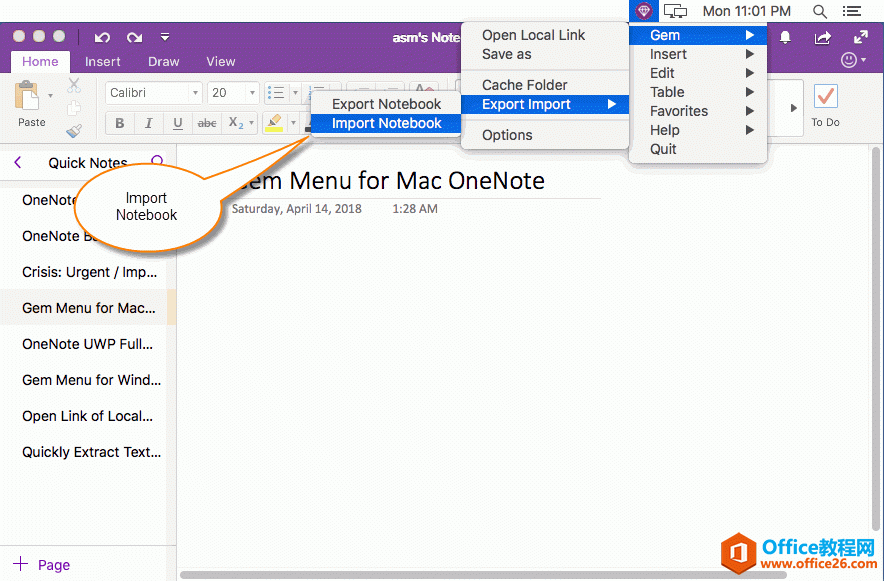
Task: Open the Favorites submenu in Gem Menu
Action: click(x=698, y=112)
